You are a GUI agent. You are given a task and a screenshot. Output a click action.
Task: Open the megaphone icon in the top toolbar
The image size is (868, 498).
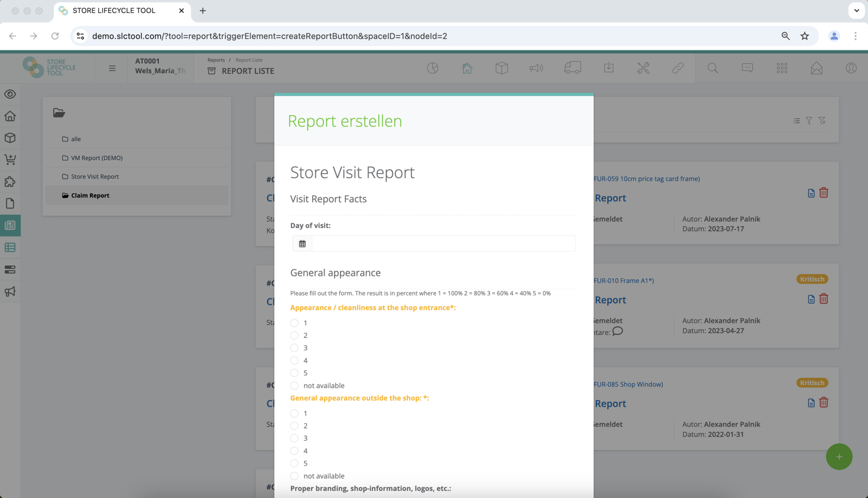click(x=536, y=69)
